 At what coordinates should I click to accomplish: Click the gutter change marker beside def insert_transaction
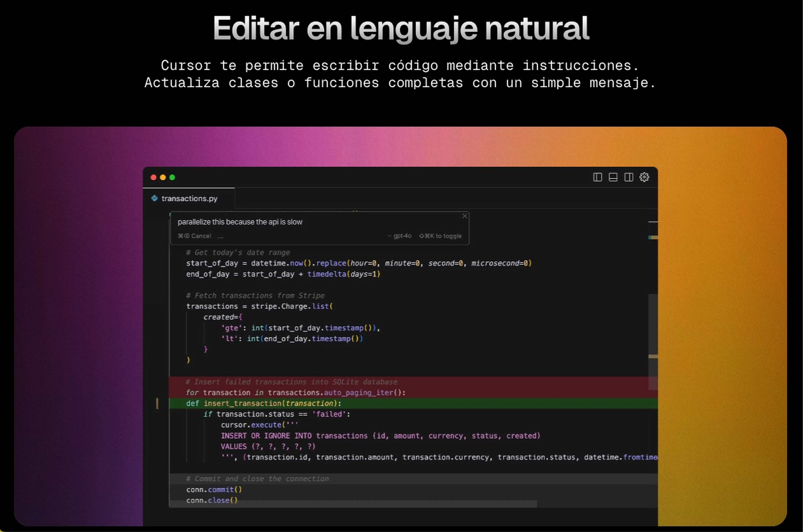[157, 403]
